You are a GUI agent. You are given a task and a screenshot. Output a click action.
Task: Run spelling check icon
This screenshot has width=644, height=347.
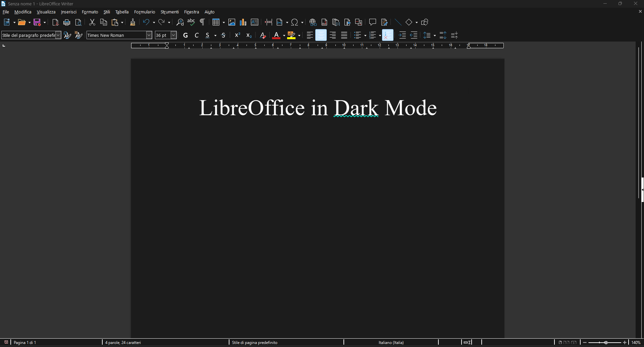pyautogui.click(x=191, y=22)
